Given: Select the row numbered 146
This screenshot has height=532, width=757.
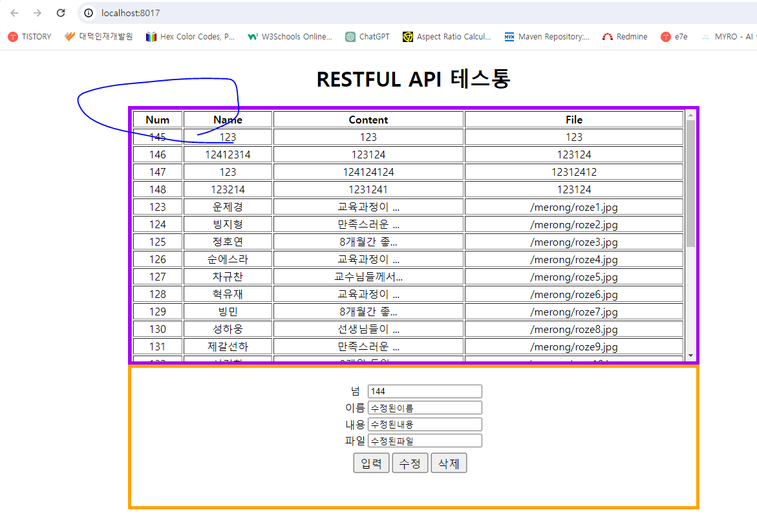Looking at the screenshot, I should [409, 154].
